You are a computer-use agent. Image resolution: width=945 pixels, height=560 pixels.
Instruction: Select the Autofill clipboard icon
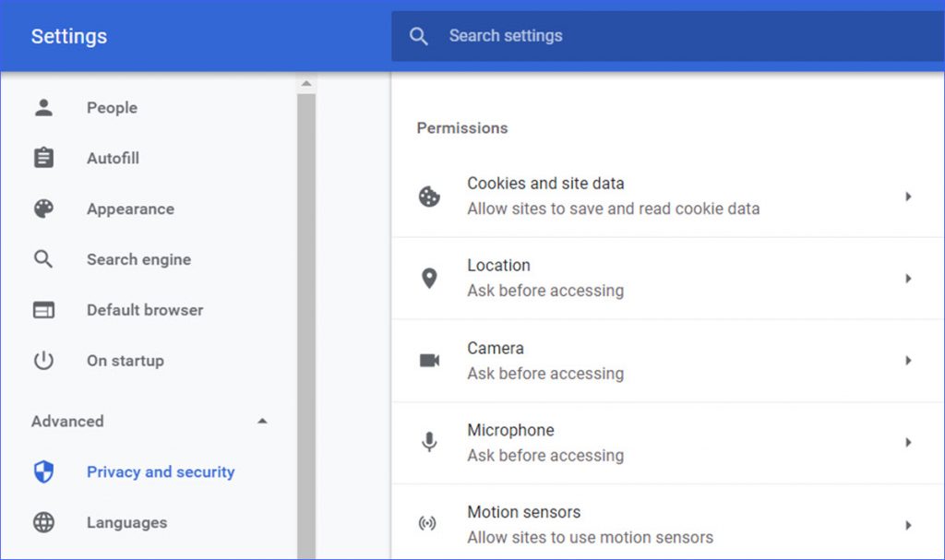pyautogui.click(x=43, y=158)
